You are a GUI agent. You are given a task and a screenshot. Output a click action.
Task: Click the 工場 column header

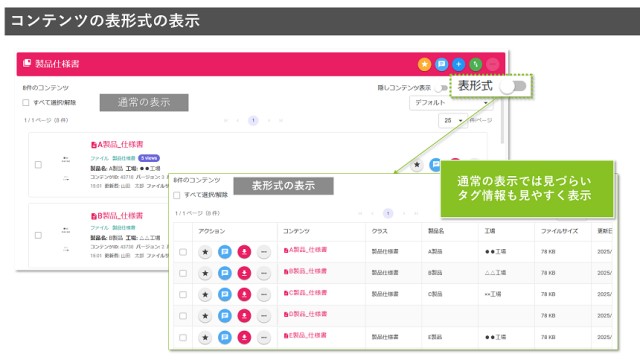coord(490,231)
